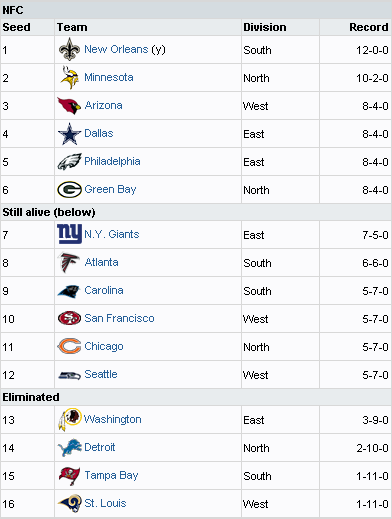The width and height of the screenshot is (392, 519).
Task: Click the Philadelphia Eagles logo
Action: pyautogui.click(x=69, y=162)
